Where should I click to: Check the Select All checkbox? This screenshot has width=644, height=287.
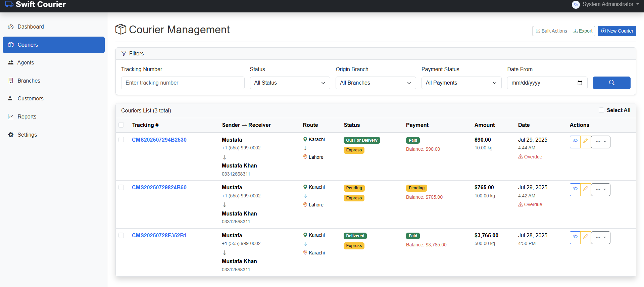click(x=601, y=110)
